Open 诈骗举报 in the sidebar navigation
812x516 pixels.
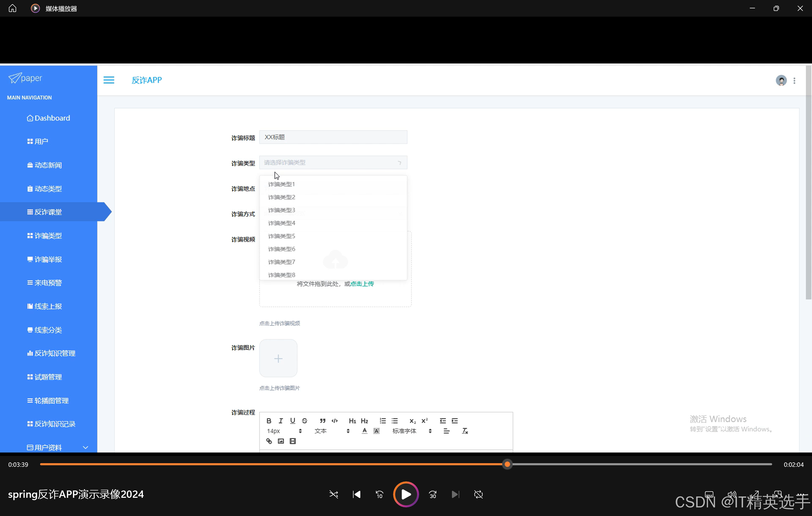point(48,259)
